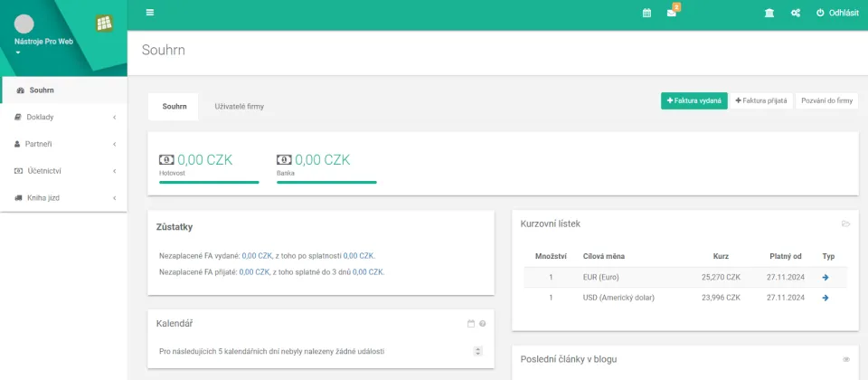This screenshot has width=868, height=380.
Task: Click the arrow icon in EUR row
Action: [x=826, y=278]
